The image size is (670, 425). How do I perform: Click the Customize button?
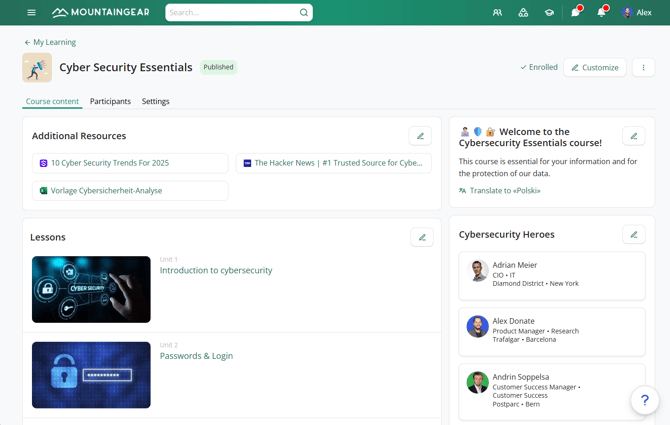point(595,68)
